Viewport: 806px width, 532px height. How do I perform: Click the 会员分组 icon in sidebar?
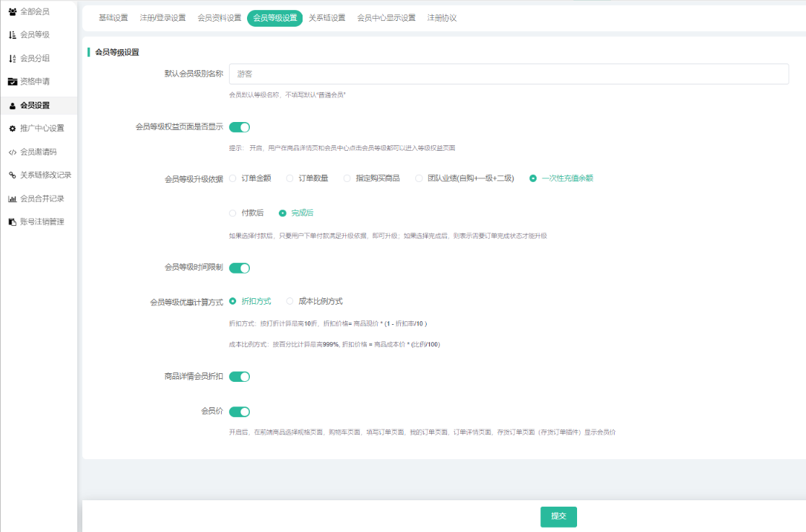[12, 58]
